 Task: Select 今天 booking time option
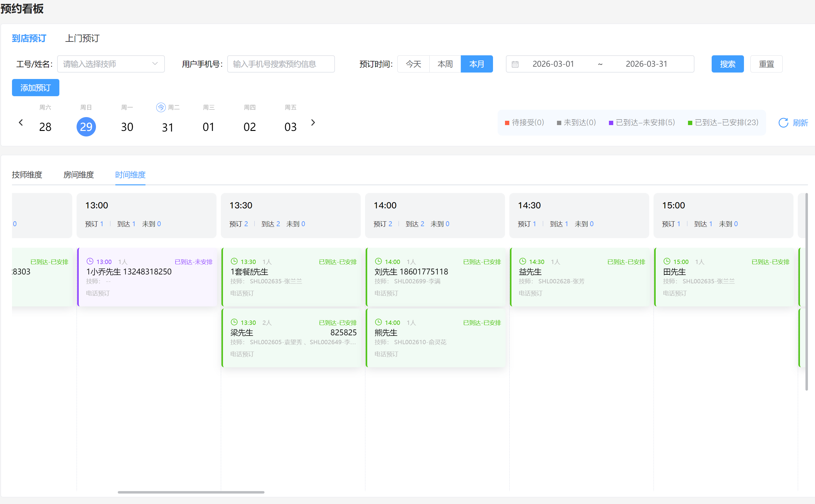(x=413, y=64)
